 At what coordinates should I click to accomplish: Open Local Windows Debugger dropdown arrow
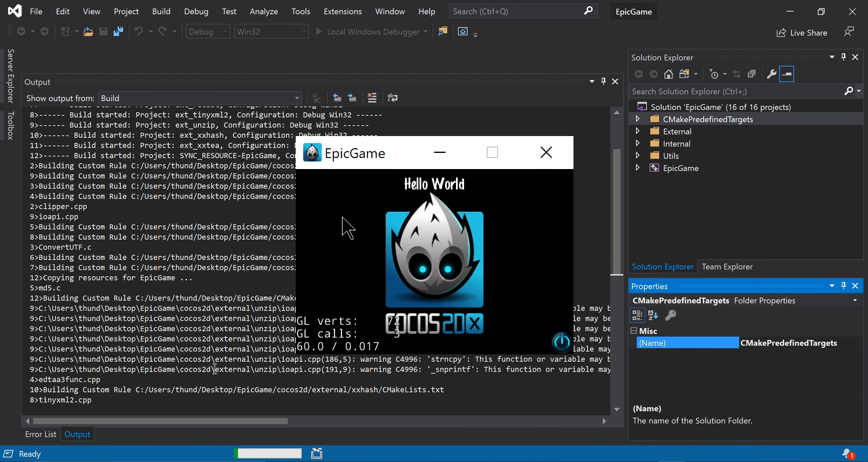tap(425, 32)
